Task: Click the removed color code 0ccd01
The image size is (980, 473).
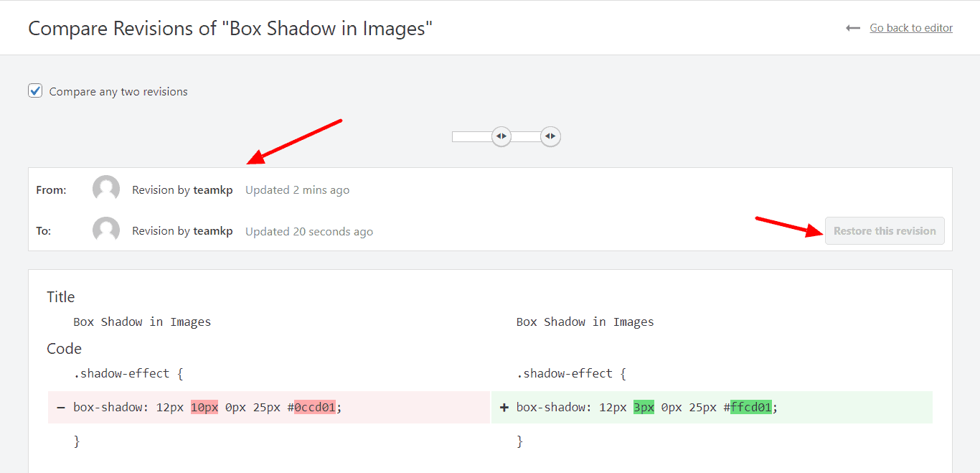Action: point(314,408)
